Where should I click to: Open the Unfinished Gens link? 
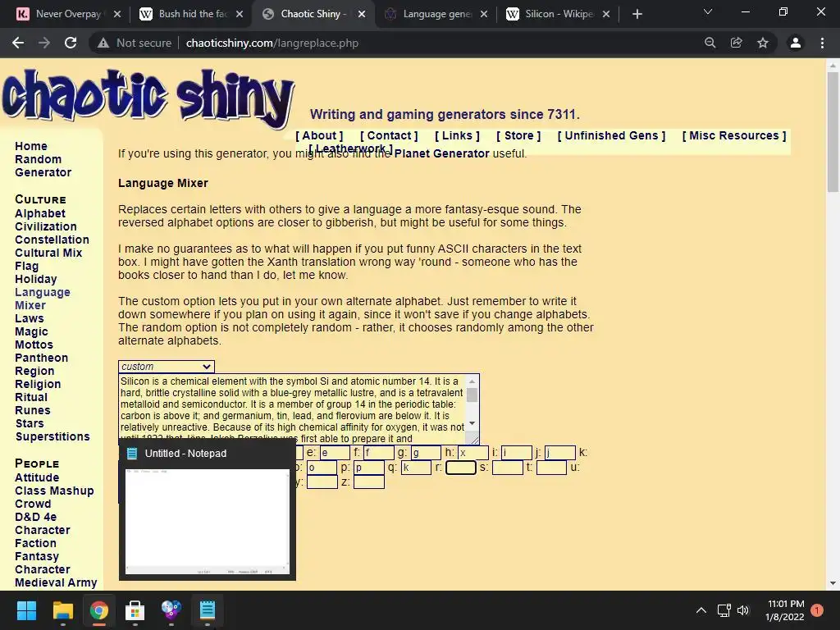pyautogui.click(x=611, y=135)
